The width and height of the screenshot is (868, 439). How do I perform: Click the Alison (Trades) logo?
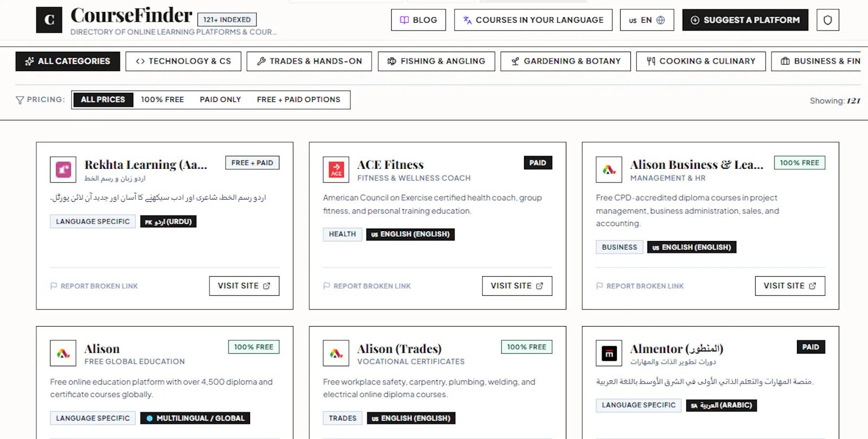coord(336,353)
